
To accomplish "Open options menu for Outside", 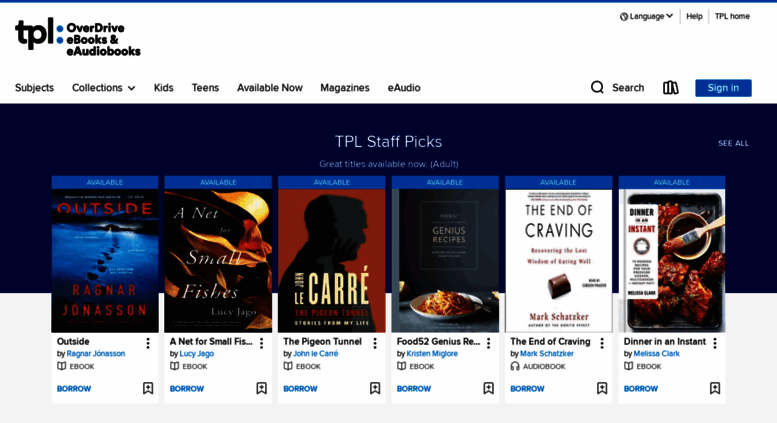I will point(148,343).
